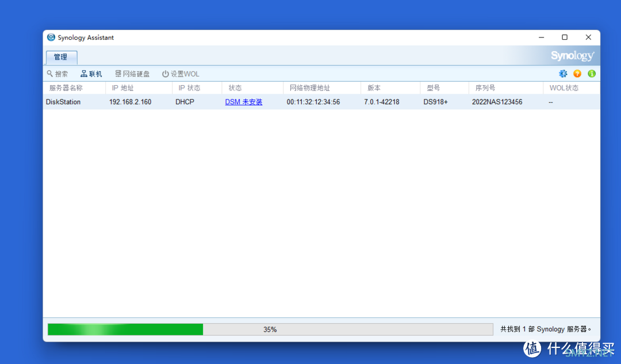Click the IP address 192.168.2.160

pos(131,102)
